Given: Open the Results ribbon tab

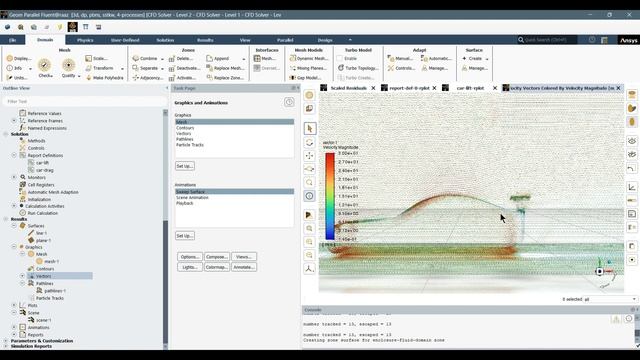Looking at the screenshot, I should [205, 40].
